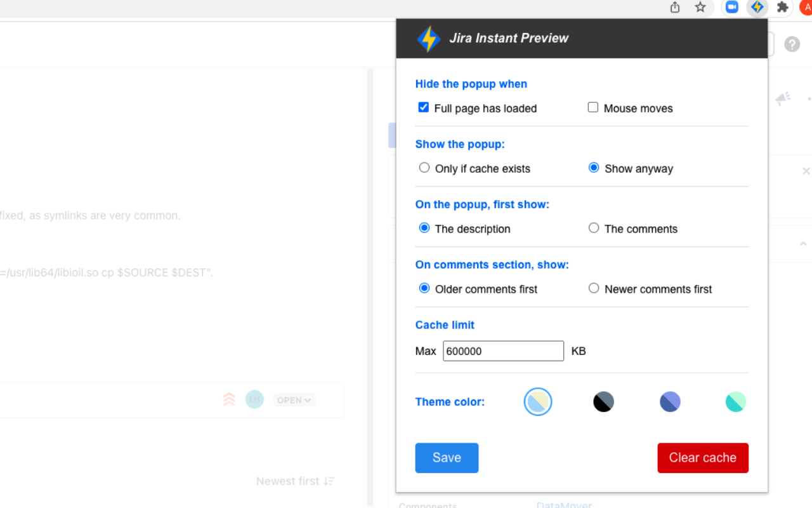Toggle the Jira Instant Preview extension icon
Screen dimensions: 812x508
[x=757, y=8]
